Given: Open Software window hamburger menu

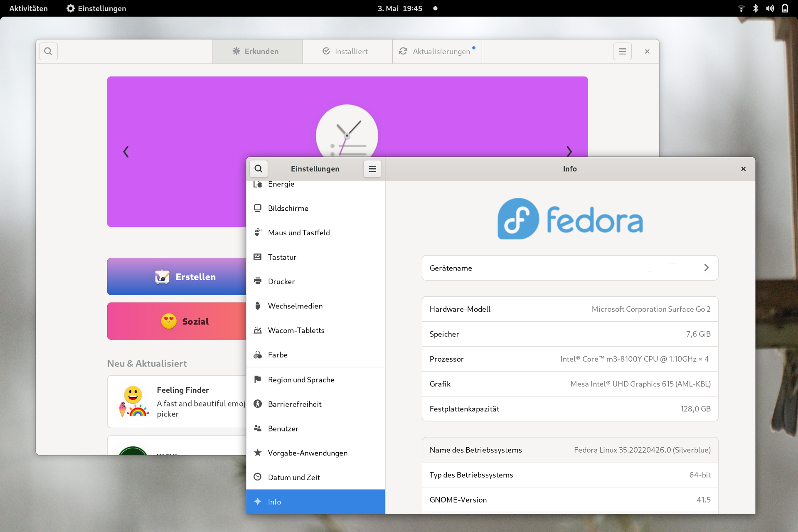Looking at the screenshot, I should 622,52.
